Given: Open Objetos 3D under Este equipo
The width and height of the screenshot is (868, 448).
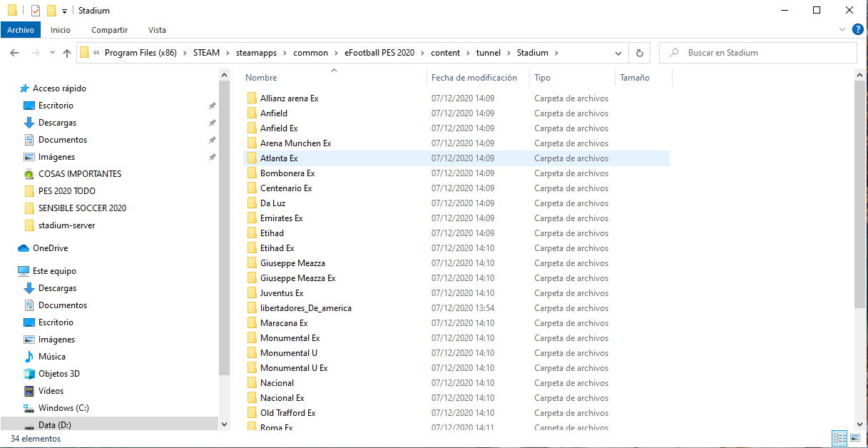Looking at the screenshot, I should 59,374.
